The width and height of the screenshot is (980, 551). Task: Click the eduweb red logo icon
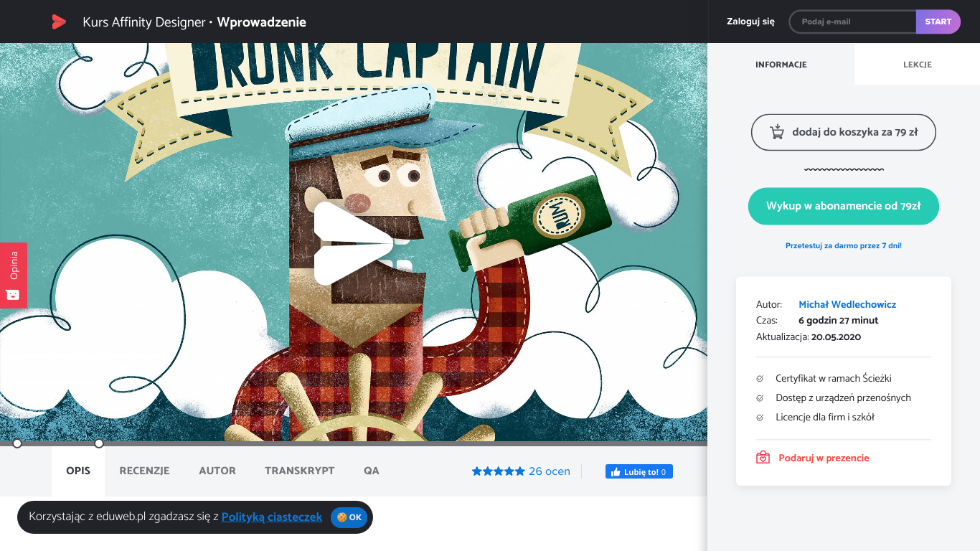(59, 22)
